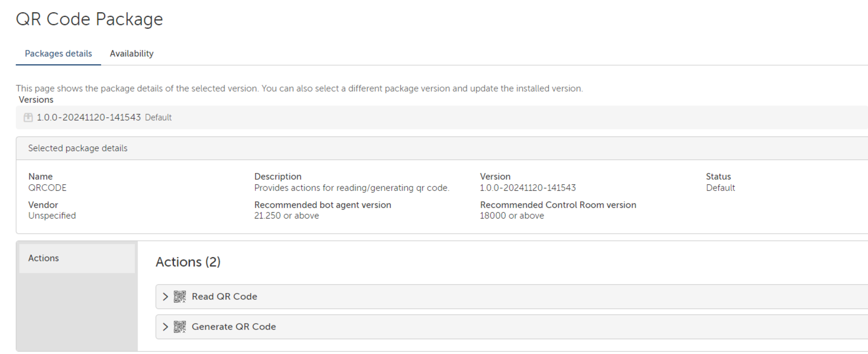Click the QR icon beside Generate QR Code
868x354 pixels.
(x=180, y=327)
